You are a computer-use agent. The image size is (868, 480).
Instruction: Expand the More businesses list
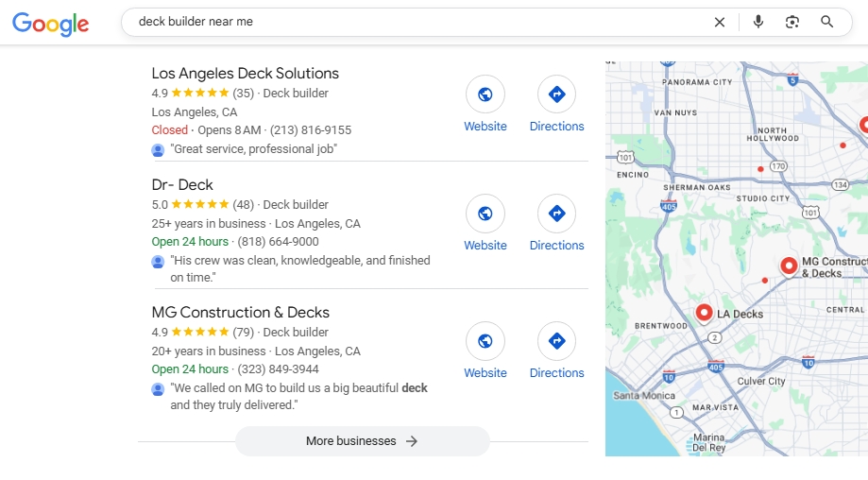362,441
